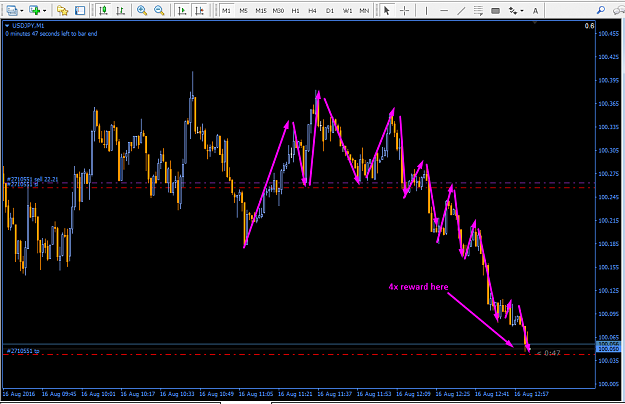The height and width of the screenshot is (404, 625).
Task: Select the H1 timeframe
Action: click(x=295, y=11)
